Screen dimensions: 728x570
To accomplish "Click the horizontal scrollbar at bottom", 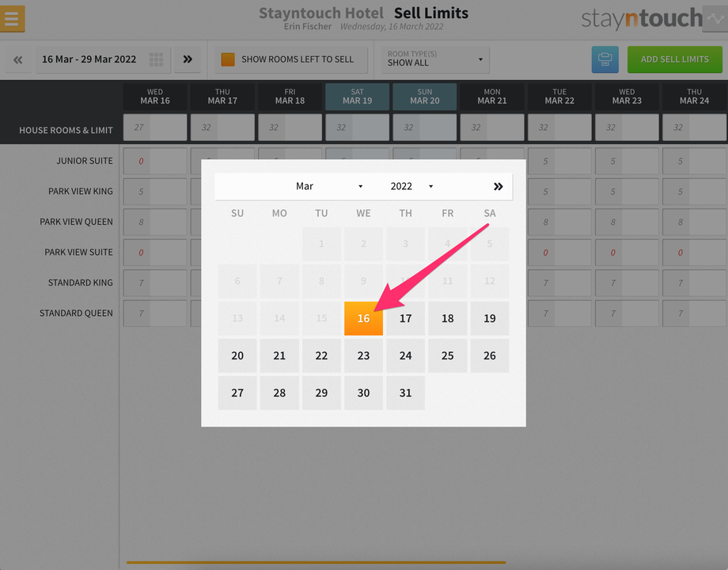I will click(x=317, y=563).
